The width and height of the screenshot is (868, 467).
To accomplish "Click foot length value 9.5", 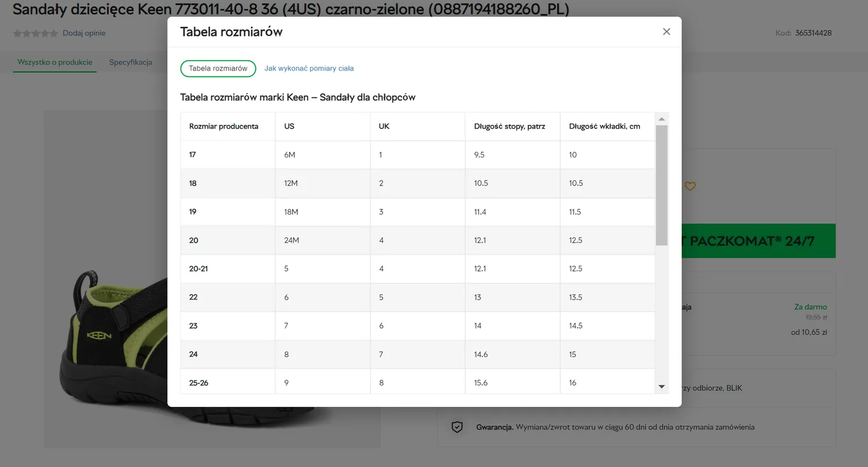I will pos(479,155).
